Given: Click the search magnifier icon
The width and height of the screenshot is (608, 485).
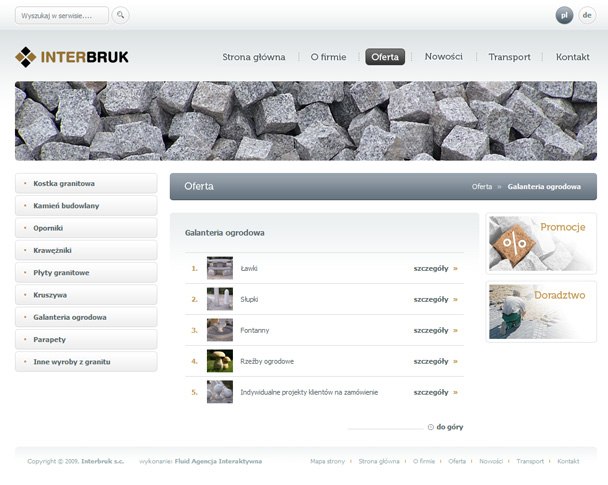Looking at the screenshot, I should tap(120, 15).
